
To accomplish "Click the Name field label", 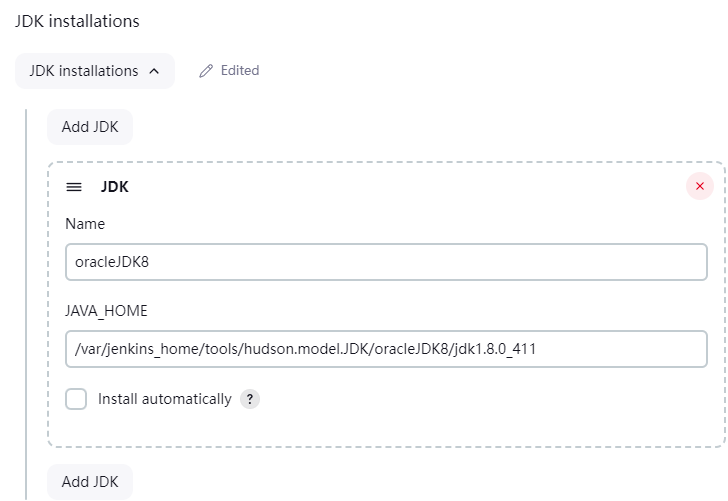I will pyautogui.click(x=85, y=224).
